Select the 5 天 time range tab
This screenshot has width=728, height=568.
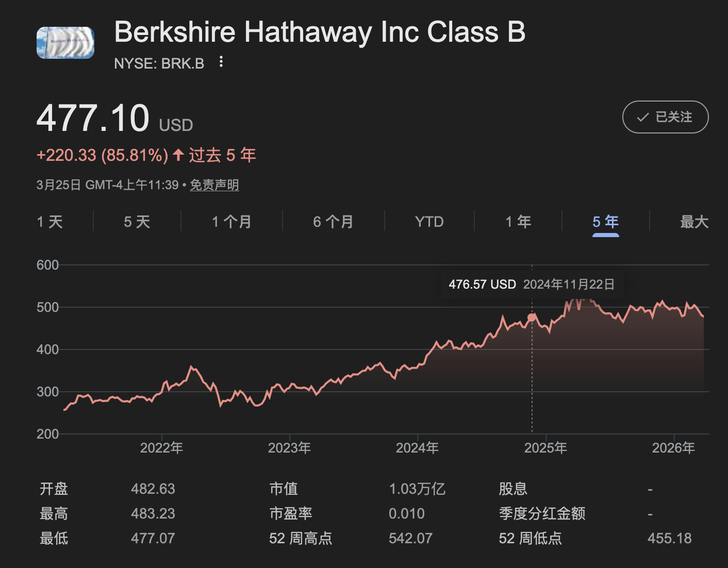[x=137, y=222]
